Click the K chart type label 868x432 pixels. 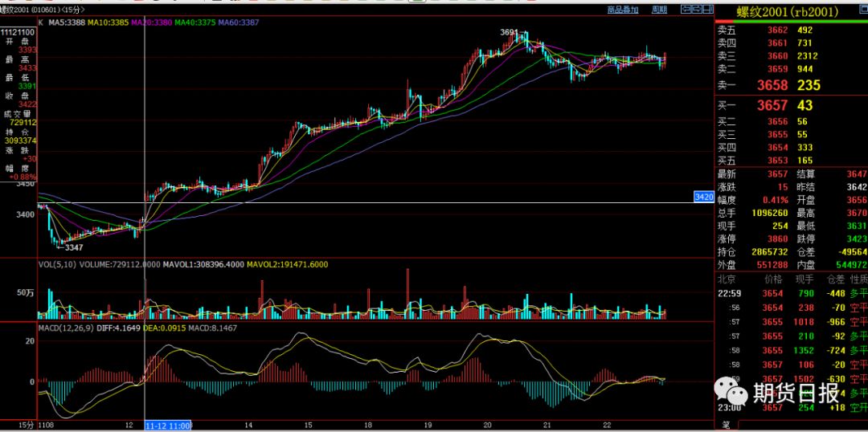(x=41, y=22)
